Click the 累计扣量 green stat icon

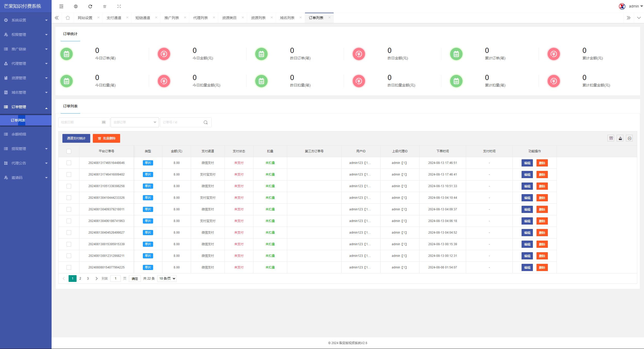click(x=456, y=81)
